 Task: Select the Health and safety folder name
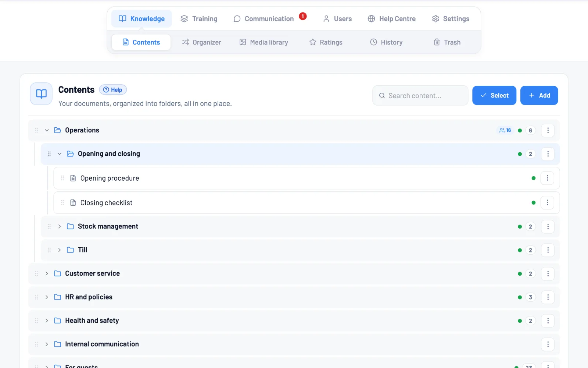92,321
